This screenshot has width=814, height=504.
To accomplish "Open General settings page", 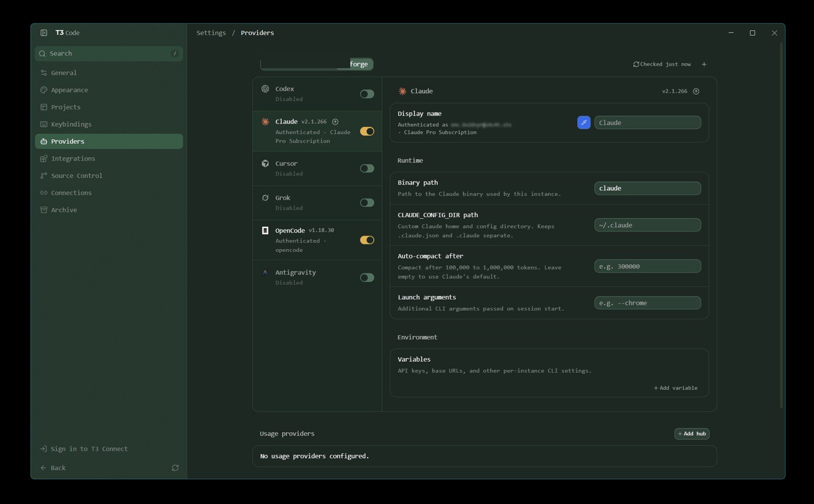I will pos(109,73).
